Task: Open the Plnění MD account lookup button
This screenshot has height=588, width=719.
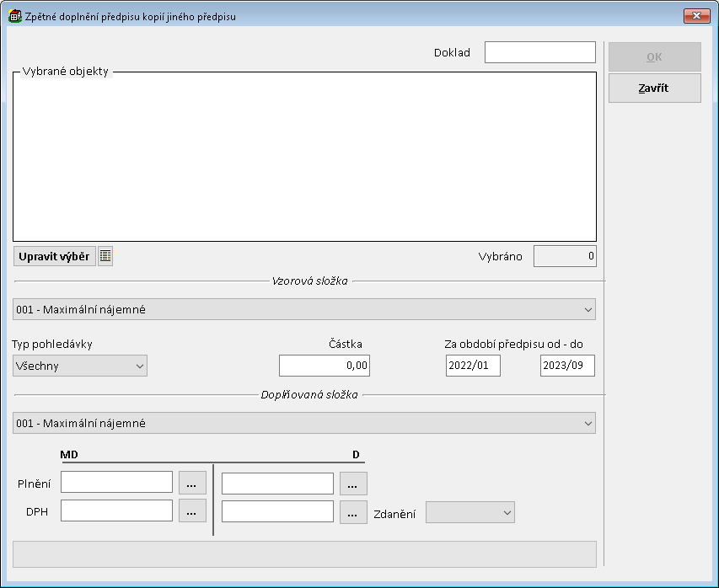Action: tap(192, 483)
